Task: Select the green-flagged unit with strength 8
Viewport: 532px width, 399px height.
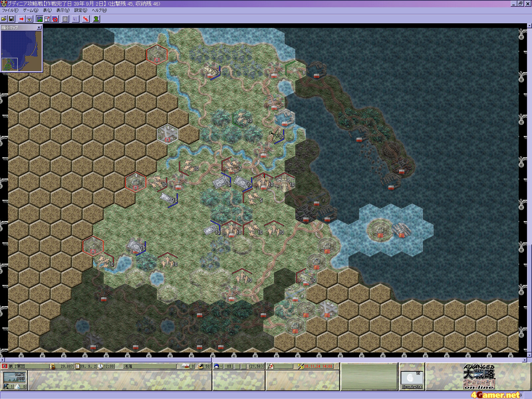Action: tap(295, 70)
